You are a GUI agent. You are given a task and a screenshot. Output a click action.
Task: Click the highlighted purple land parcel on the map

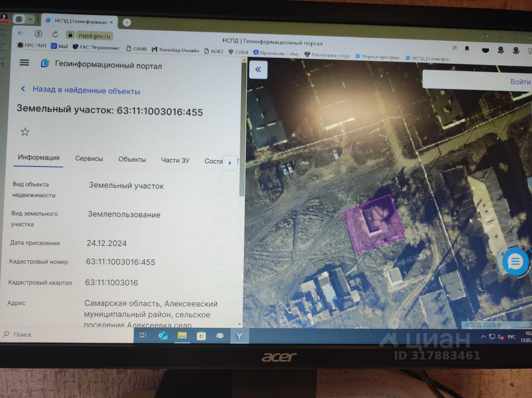pyautogui.click(x=374, y=223)
